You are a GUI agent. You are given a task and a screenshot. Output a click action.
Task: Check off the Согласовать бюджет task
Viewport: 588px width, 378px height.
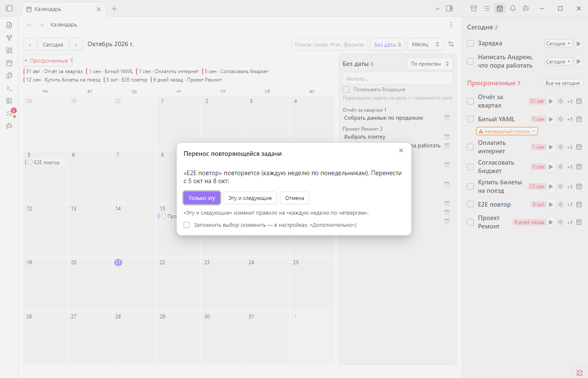470,167
